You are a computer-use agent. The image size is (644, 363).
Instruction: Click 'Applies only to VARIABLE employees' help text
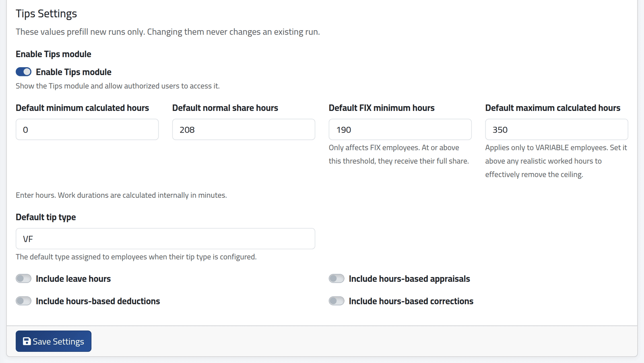(556, 161)
